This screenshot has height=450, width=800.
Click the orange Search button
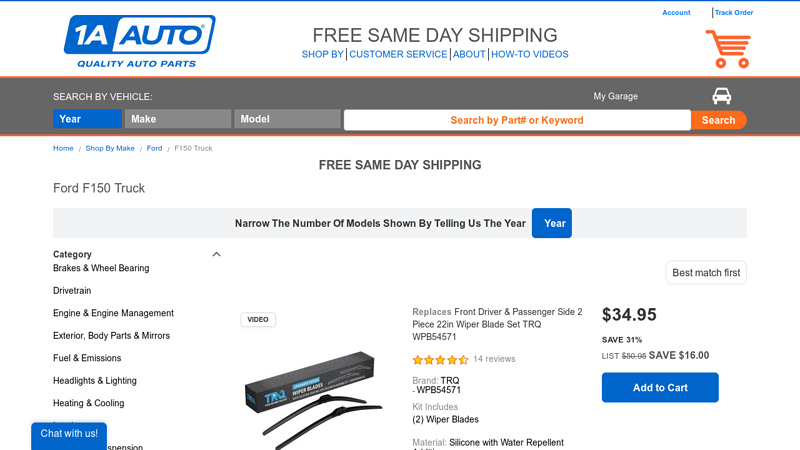coord(718,120)
